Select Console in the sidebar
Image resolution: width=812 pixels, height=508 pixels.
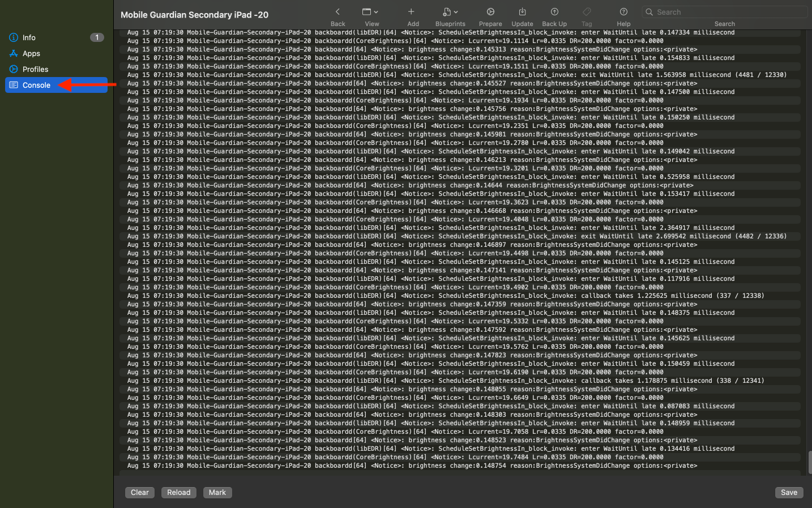[x=56, y=85]
